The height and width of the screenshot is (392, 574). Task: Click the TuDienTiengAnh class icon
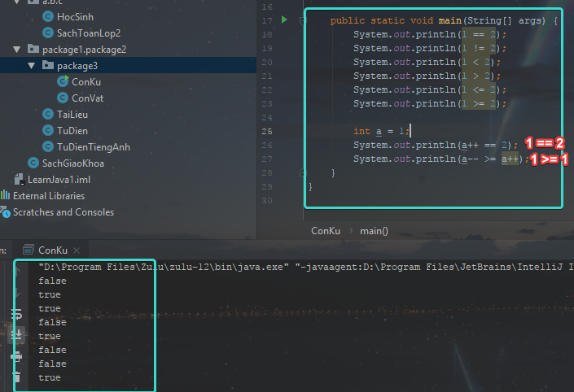pyautogui.click(x=48, y=146)
